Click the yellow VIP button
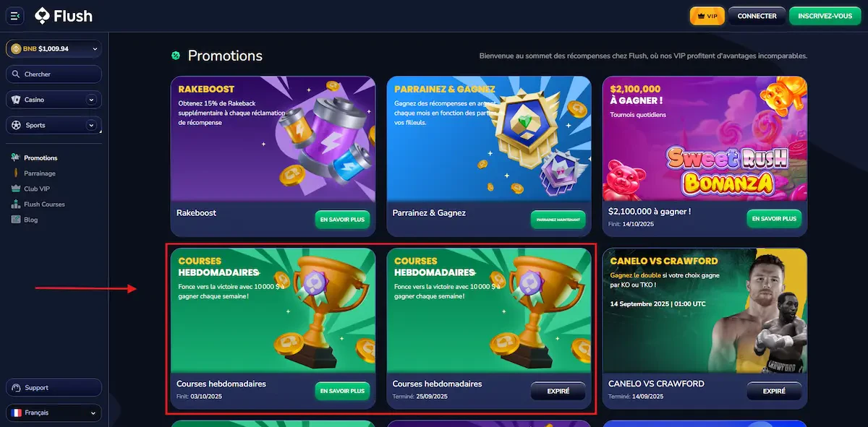 707,16
